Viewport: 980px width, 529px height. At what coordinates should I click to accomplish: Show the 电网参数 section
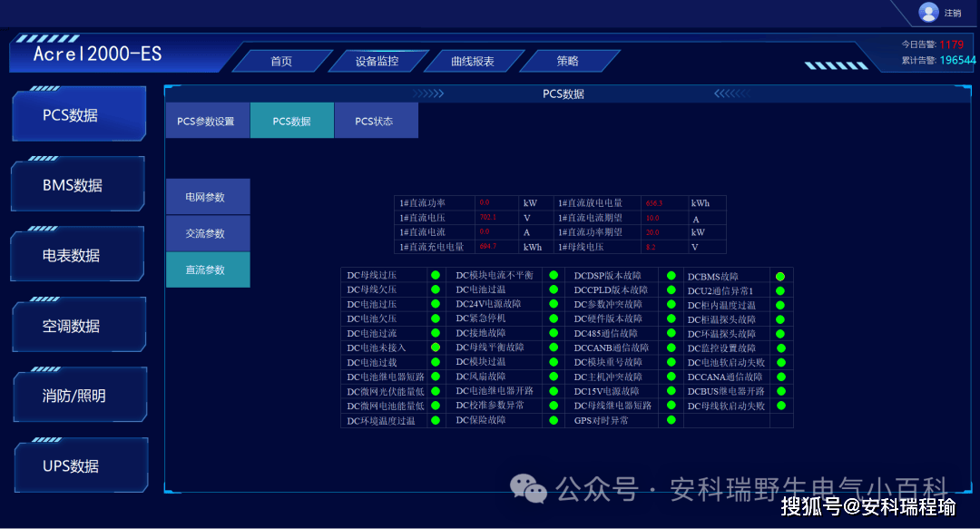pyautogui.click(x=208, y=197)
